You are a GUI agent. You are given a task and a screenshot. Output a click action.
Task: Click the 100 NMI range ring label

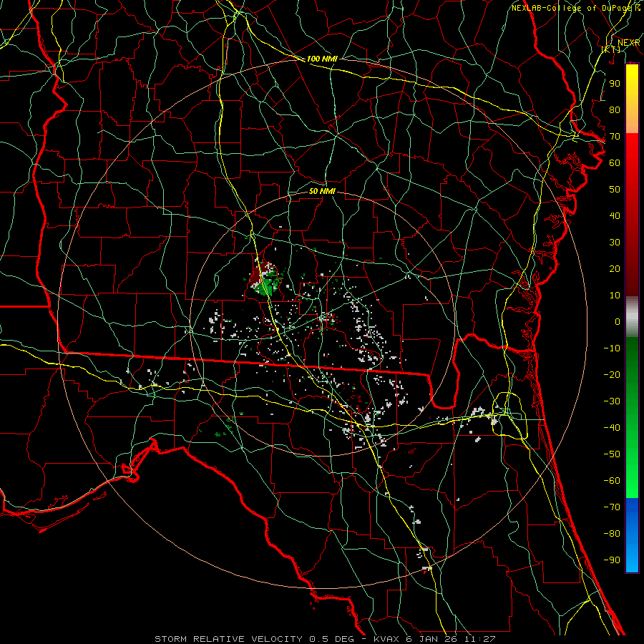pos(322,59)
